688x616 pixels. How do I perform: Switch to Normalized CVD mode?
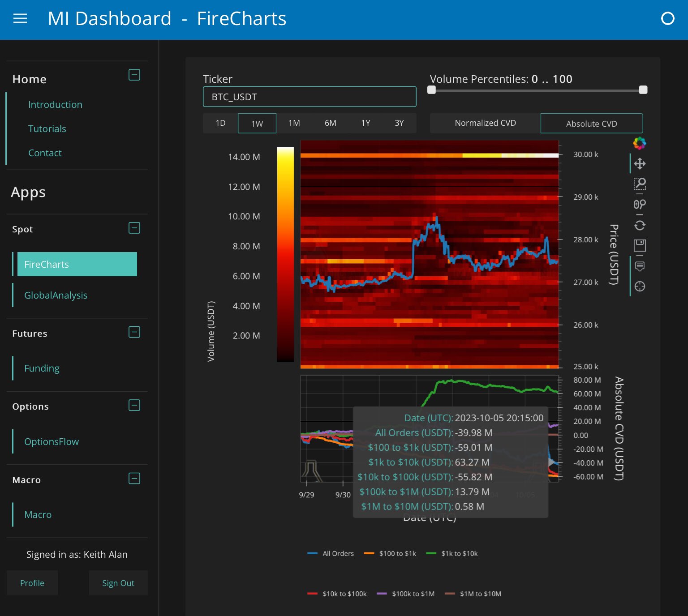point(485,123)
